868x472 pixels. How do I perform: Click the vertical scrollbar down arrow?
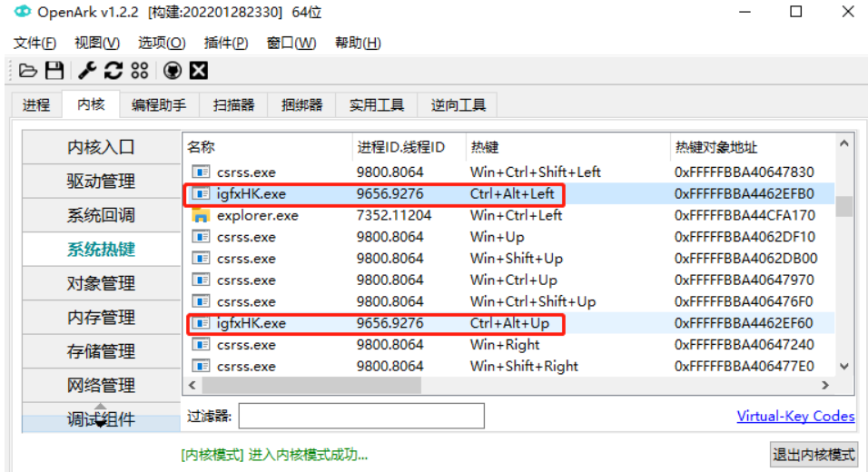coord(844,367)
